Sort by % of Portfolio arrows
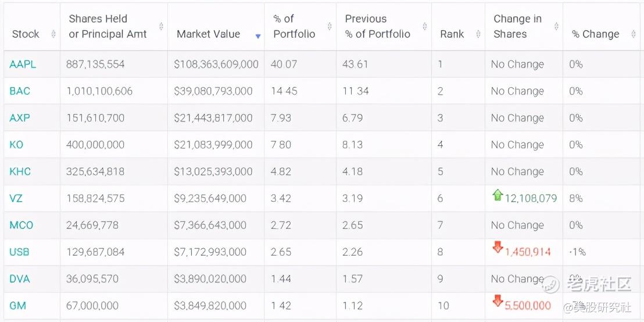644x322 pixels. coord(330,27)
